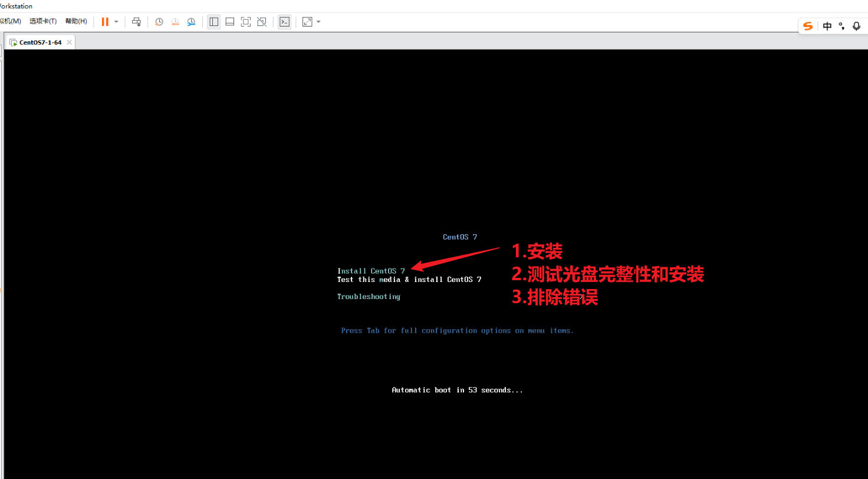The image size is (868, 479).
Task: Open the power options dropdown beside pause
Action: point(116,22)
